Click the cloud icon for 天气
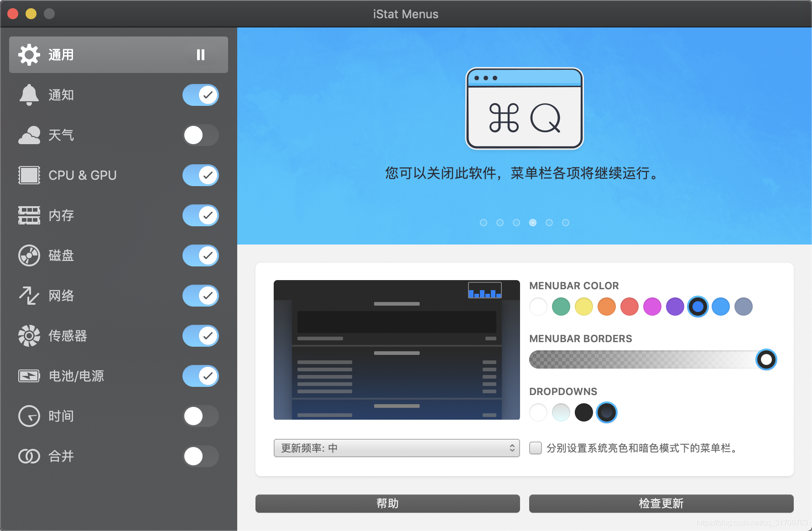The image size is (812, 531). [29, 135]
